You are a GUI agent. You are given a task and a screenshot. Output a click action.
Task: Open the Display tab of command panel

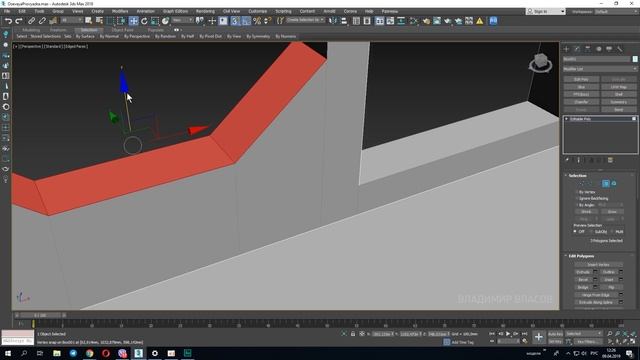609,49
